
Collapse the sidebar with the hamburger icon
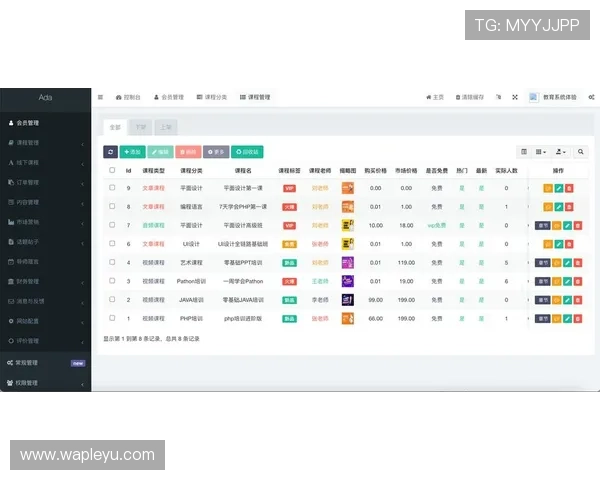[x=100, y=97]
